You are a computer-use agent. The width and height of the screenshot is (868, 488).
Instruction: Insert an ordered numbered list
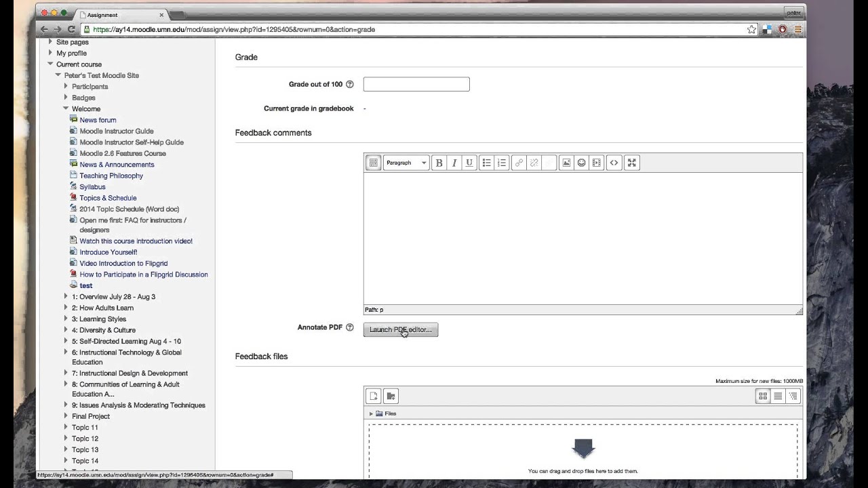pos(501,163)
